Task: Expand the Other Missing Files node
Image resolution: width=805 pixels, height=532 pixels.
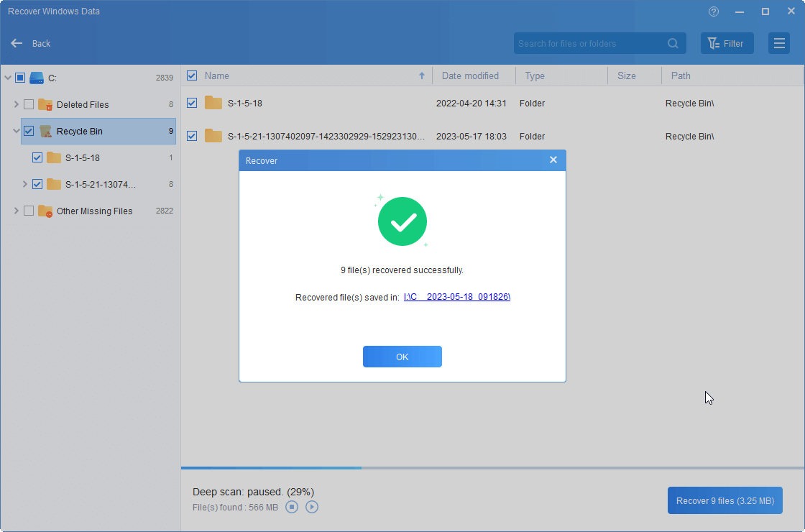Action: [16, 211]
